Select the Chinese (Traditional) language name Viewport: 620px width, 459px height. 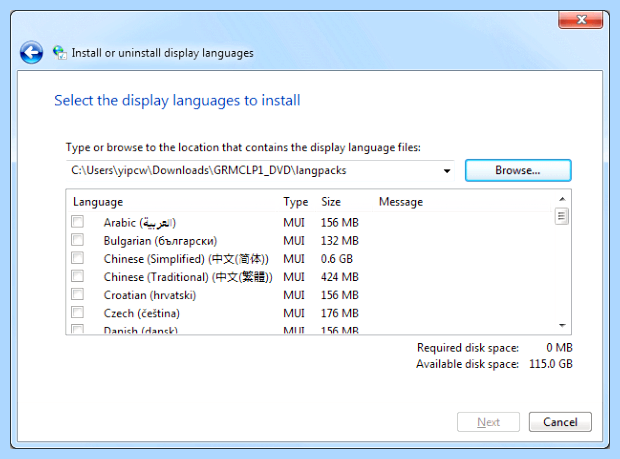coord(188,277)
